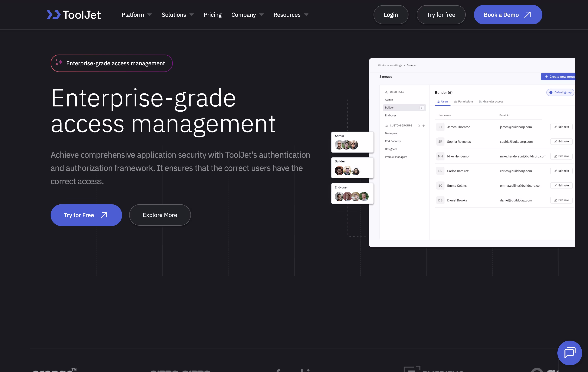Click the arrow icon on Book a Demo
The height and width of the screenshot is (372, 588).
[527, 15]
